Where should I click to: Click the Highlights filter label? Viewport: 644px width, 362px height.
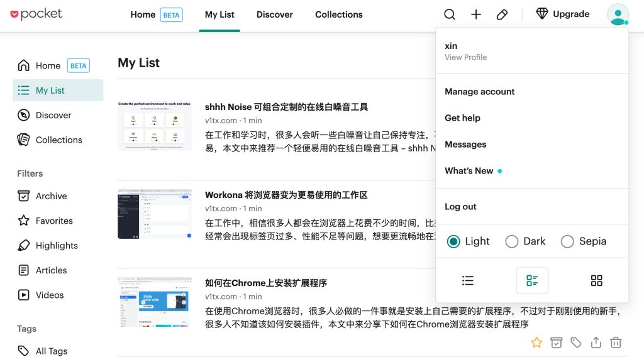(x=57, y=246)
